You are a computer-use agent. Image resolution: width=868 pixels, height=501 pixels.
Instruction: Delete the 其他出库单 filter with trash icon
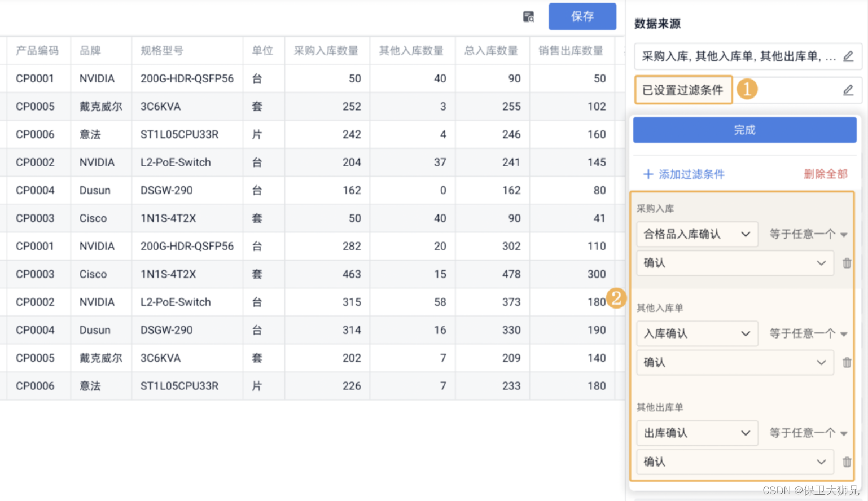[x=847, y=462]
